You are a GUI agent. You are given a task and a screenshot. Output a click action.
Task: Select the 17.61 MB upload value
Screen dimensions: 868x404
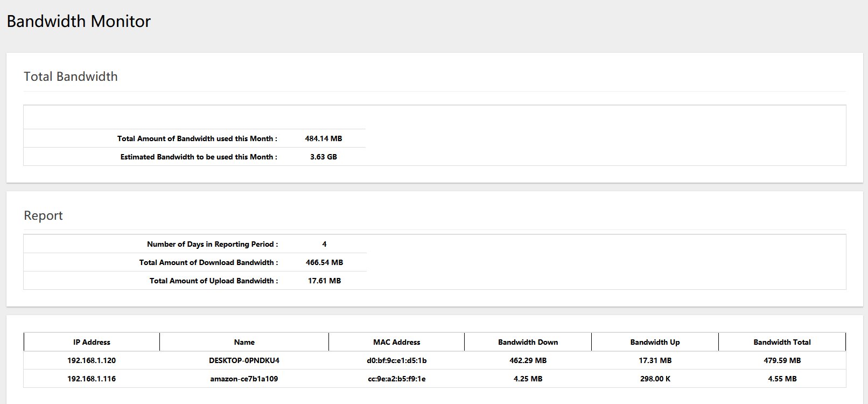click(324, 281)
